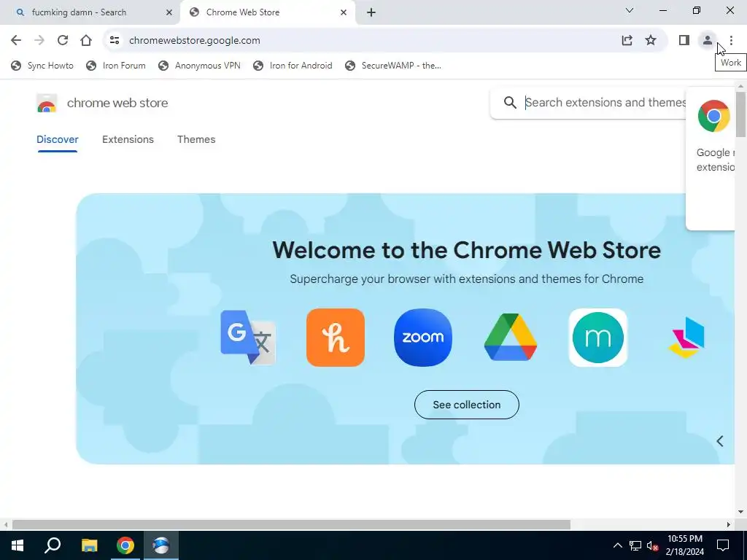
Task: Click the scroll down arrow
Action: [740, 513]
